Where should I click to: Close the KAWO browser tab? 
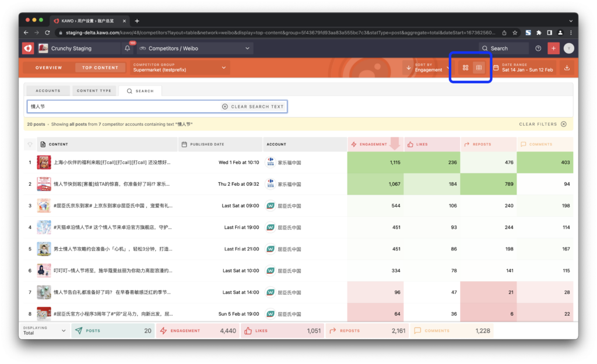tap(124, 21)
